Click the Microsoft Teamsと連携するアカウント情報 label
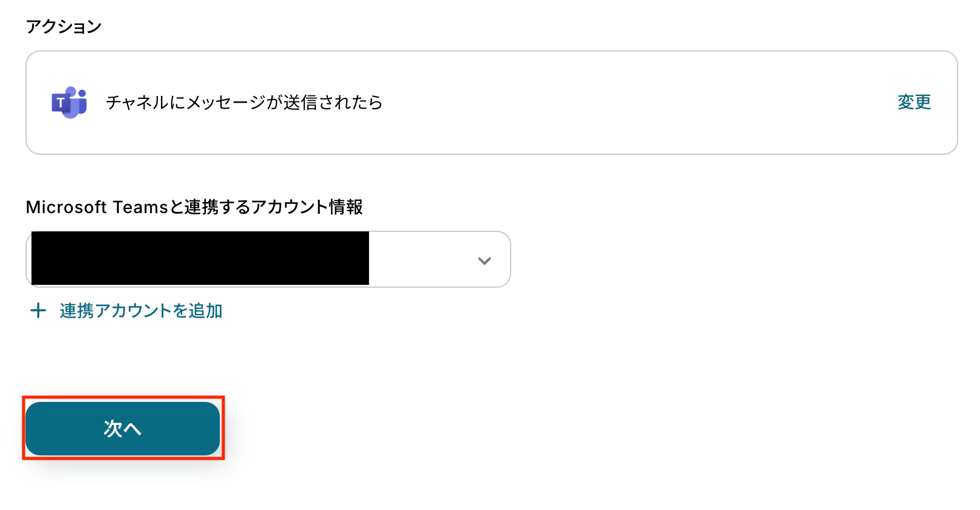This screenshot has width=980, height=510. click(x=194, y=207)
